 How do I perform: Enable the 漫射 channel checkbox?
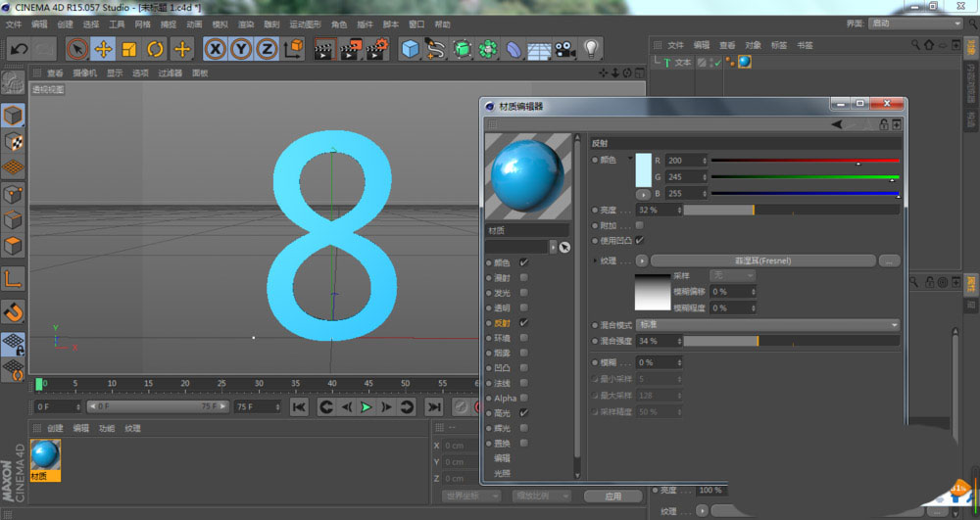523,278
